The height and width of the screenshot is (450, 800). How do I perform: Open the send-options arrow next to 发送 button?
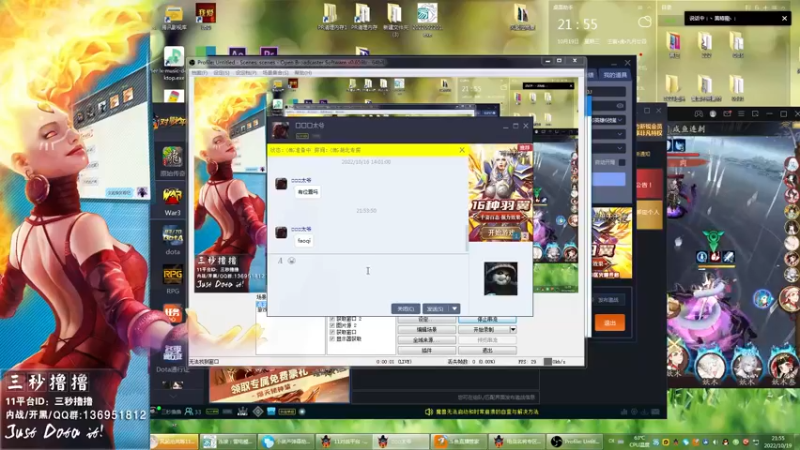[x=454, y=309]
